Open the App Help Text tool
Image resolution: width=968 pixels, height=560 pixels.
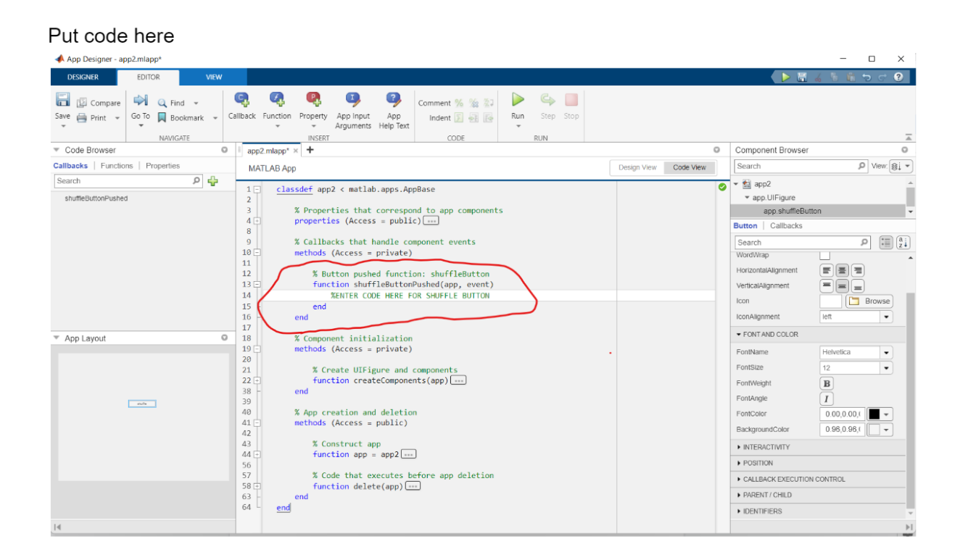(x=394, y=99)
